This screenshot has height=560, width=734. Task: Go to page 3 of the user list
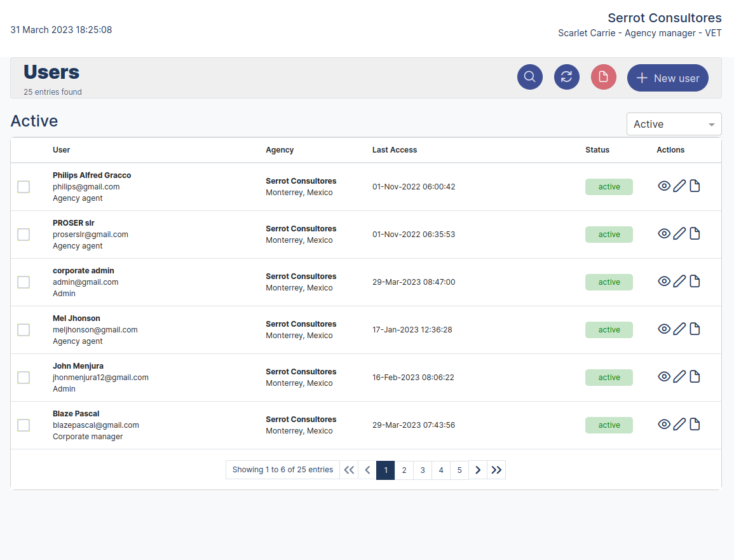point(422,470)
